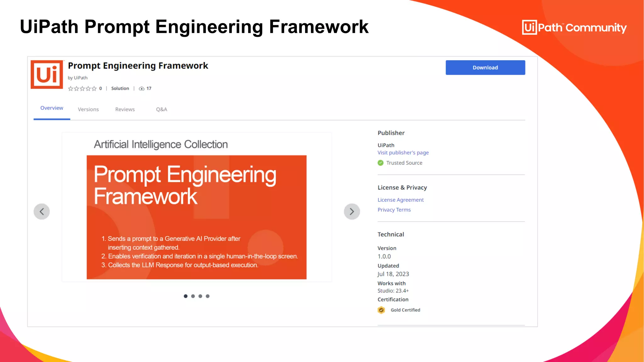
Task: Click the blue Download button
Action: 485,68
